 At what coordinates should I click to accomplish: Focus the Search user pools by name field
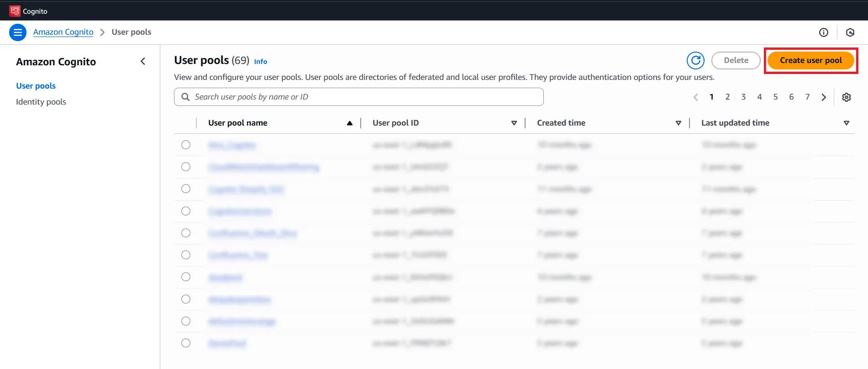tap(359, 97)
